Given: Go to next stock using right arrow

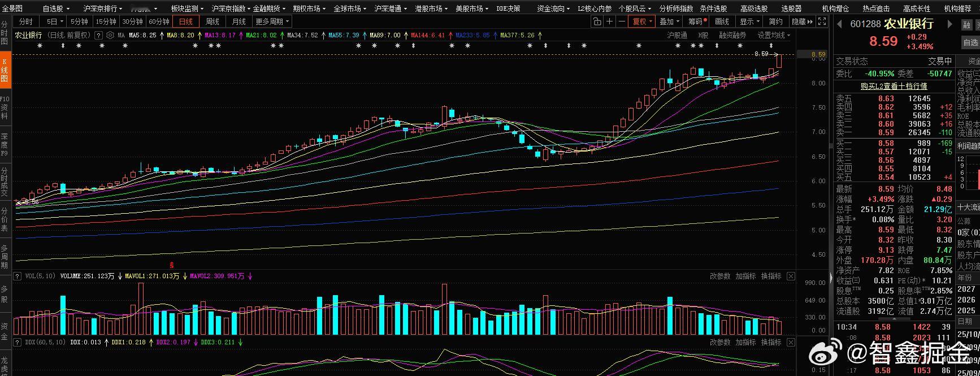Looking at the screenshot, I should pyautogui.click(x=949, y=24).
